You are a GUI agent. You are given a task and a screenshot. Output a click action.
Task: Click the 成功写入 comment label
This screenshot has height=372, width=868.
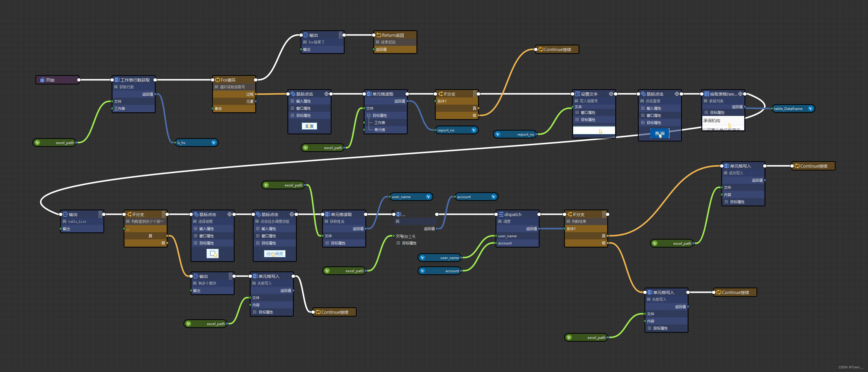(736, 173)
